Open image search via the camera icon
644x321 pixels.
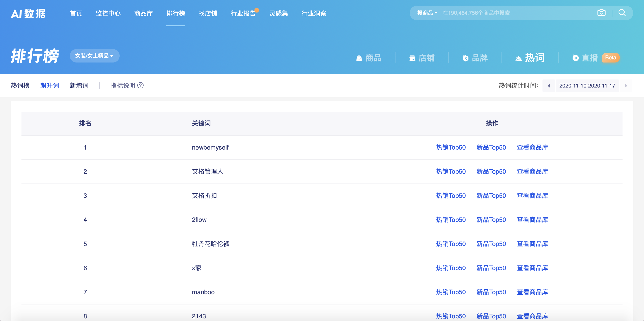(x=602, y=13)
